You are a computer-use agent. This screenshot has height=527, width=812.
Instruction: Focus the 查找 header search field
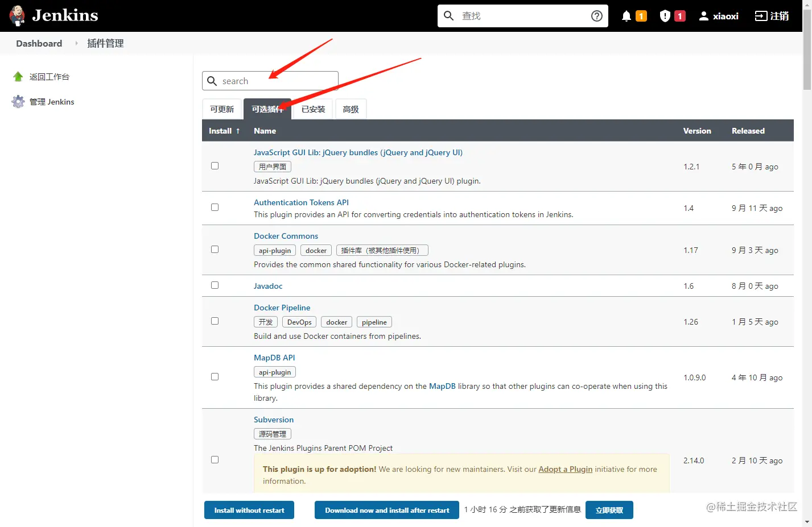523,16
